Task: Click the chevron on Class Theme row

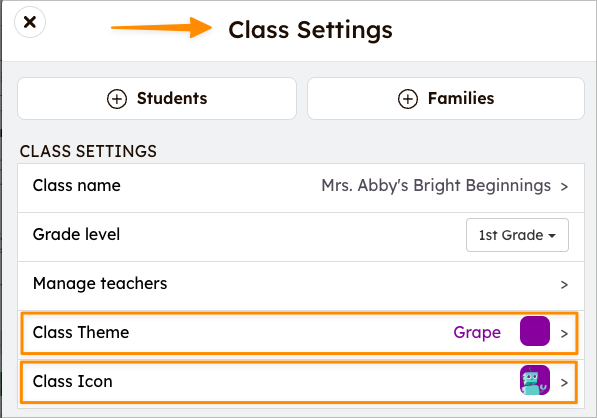Action: coord(564,333)
